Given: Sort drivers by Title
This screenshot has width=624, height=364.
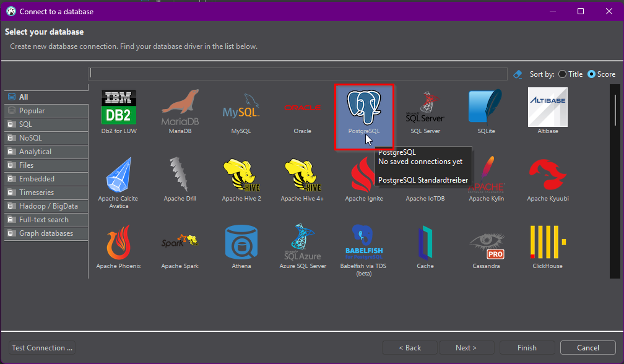Looking at the screenshot, I should 562,74.
